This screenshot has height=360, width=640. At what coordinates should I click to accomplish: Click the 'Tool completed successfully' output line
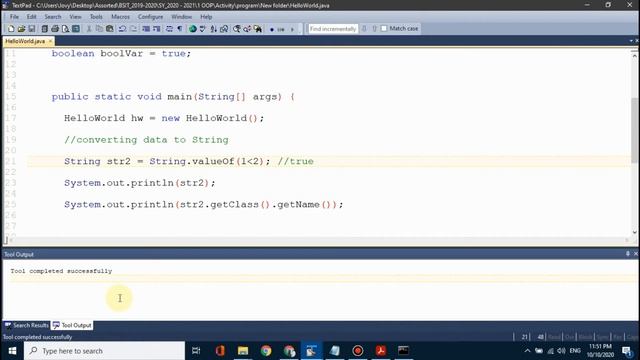(x=61, y=271)
